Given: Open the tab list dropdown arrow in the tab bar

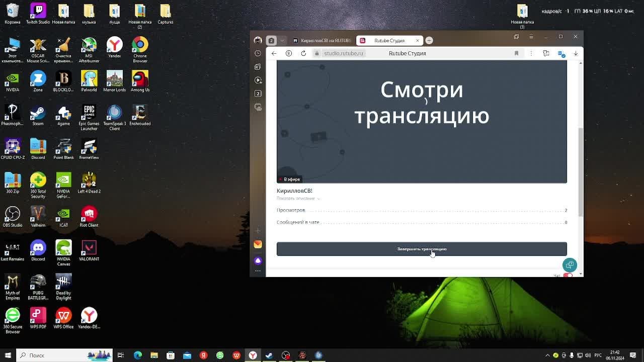Looking at the screenshot, I should (282, 40).
